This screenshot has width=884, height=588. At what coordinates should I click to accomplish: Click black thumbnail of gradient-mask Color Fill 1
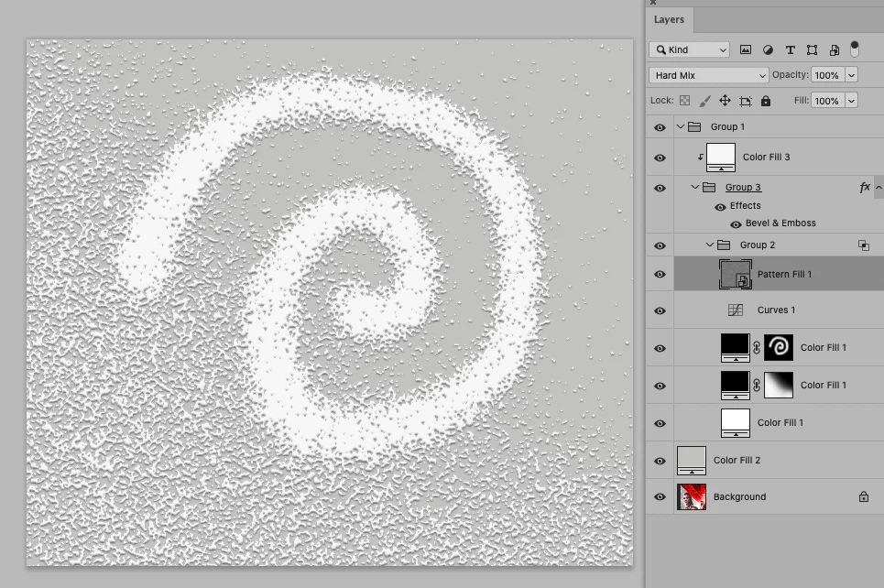736,385
